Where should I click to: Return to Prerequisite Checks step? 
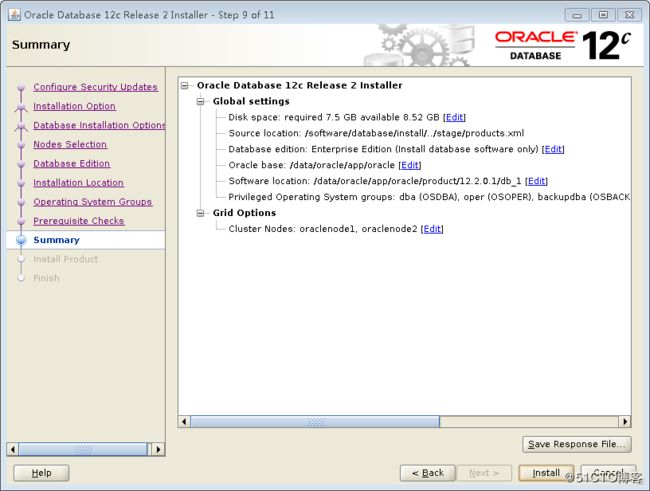click(79, 221)
